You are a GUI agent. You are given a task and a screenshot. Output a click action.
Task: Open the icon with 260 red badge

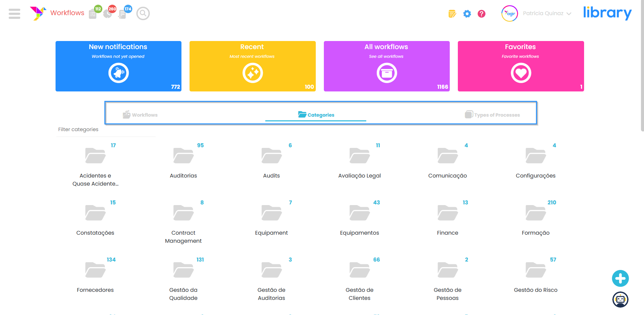coord(107,14)
